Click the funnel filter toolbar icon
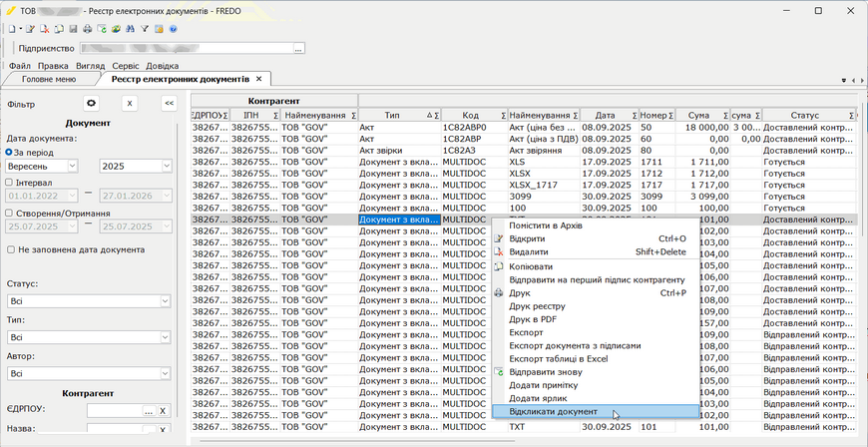 tap(145, 29)
